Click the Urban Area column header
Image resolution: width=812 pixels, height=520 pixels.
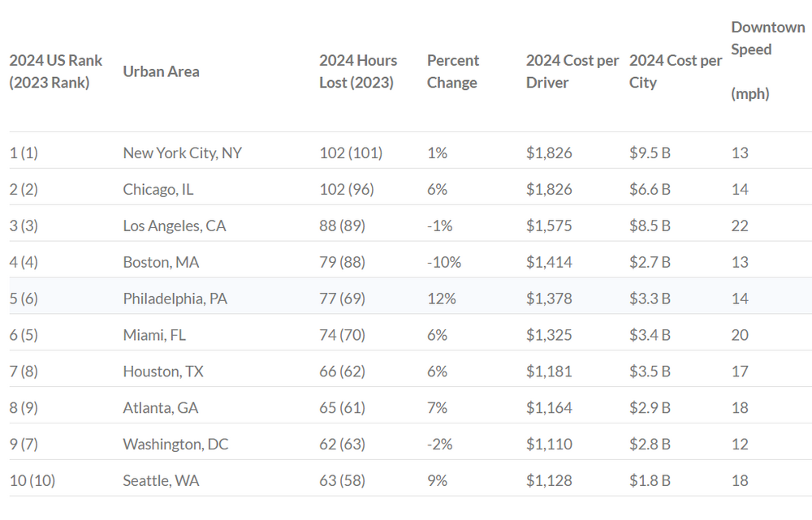tap(161, 71)
